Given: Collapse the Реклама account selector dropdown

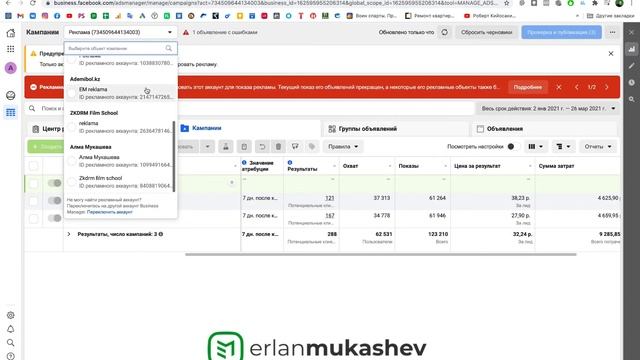Looking at the screenshot, I should pyautogui.click(x=120, y=32).
